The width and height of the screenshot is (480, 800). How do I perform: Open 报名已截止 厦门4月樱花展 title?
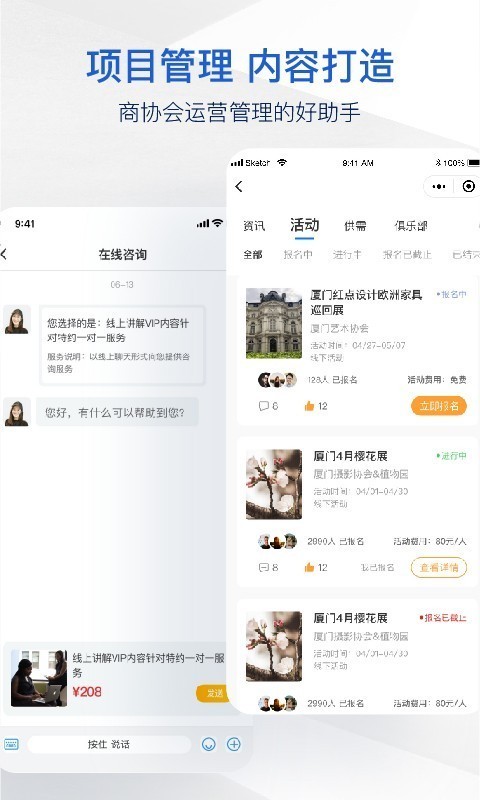click(x=350, y=618)
